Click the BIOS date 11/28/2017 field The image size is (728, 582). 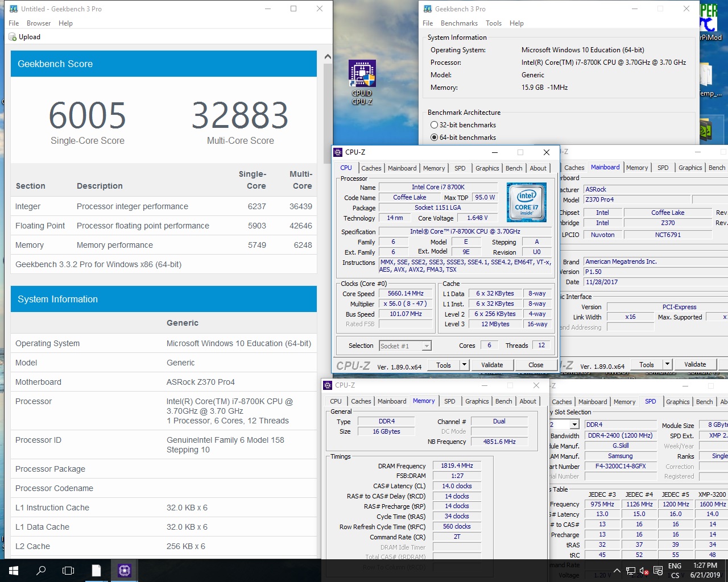coord(656,282)
